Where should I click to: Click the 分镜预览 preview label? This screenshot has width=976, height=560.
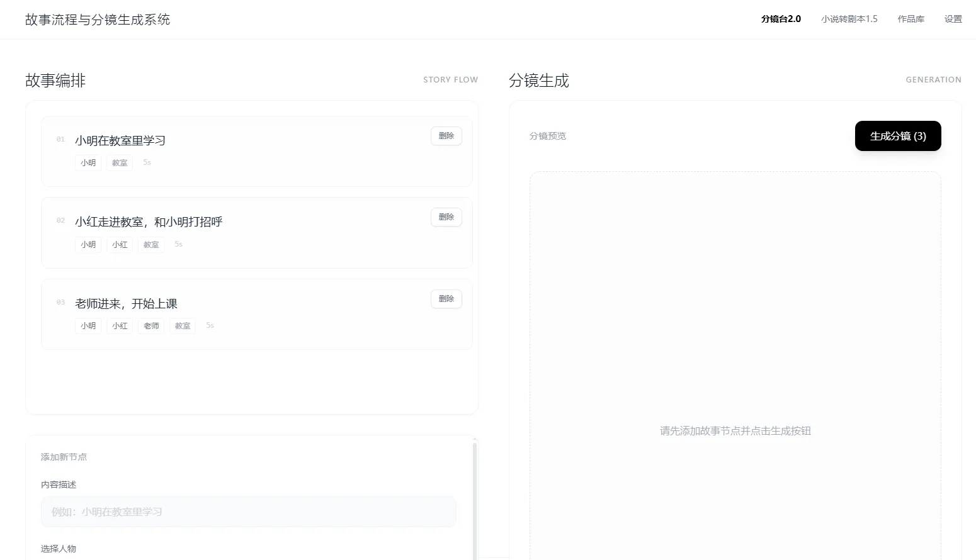[x=547, y=135]
